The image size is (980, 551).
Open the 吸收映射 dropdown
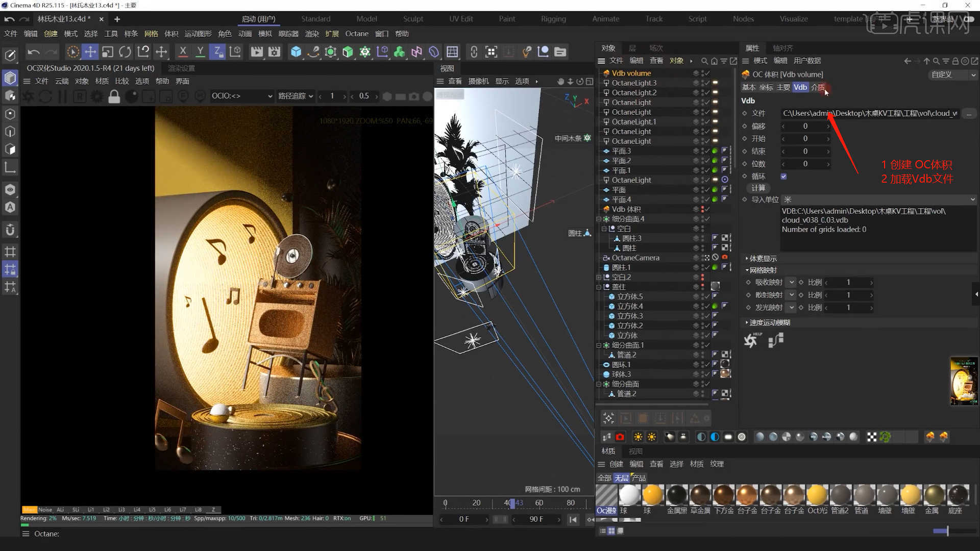pyautogui.click(x=791, y=282)
